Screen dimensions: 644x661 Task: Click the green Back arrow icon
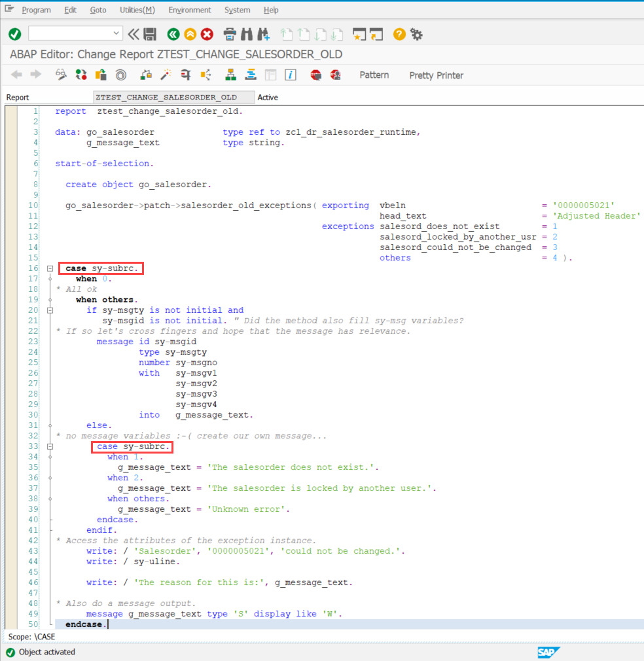click(173, 34)
